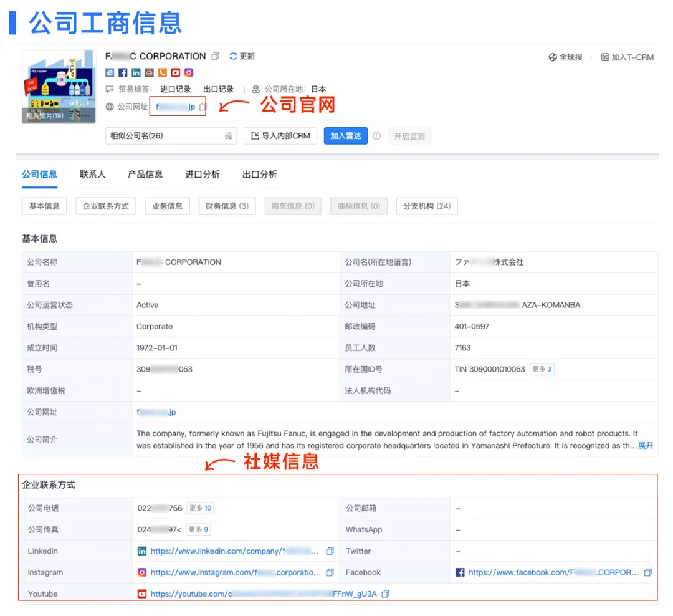The image size is (673, 616).
Task: Open the website (e) icon in social row
Action: (x=110, y=72)
